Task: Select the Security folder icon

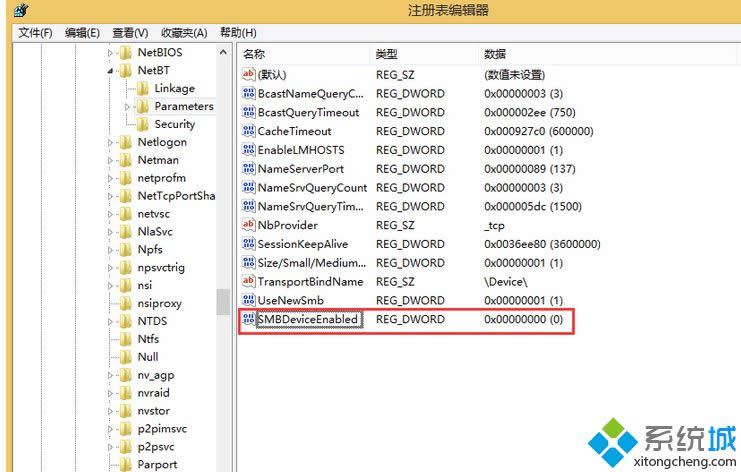Action: click(x=143, y=124)
